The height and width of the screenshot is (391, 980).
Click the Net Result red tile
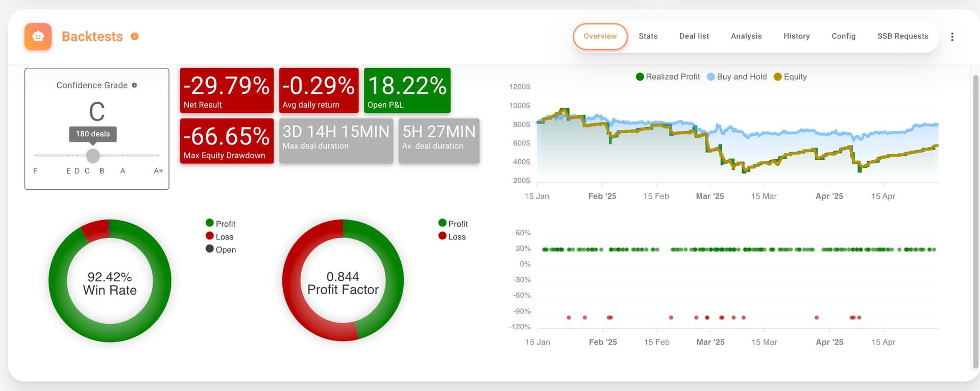click(x=227, y=90)
